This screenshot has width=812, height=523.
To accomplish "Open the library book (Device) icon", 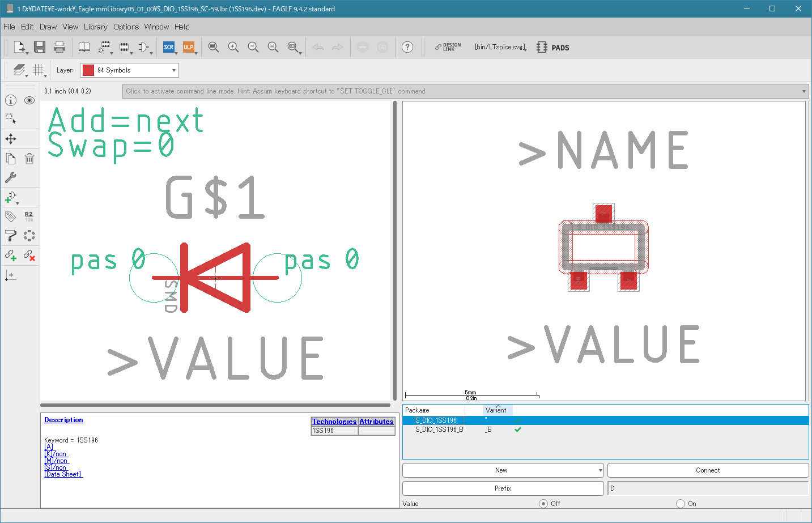I will click(84, 47).
